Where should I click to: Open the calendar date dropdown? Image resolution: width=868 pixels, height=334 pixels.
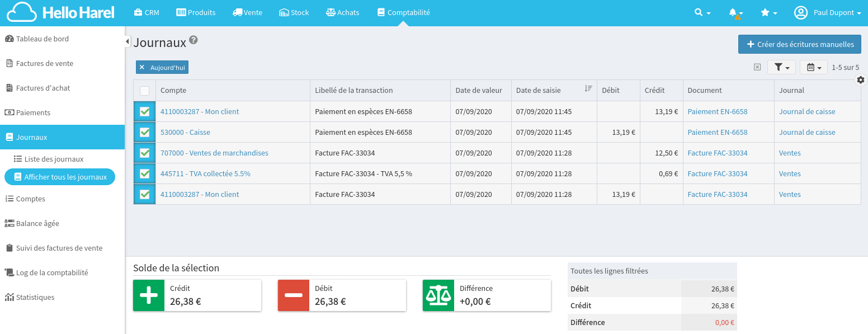point(813,67)
